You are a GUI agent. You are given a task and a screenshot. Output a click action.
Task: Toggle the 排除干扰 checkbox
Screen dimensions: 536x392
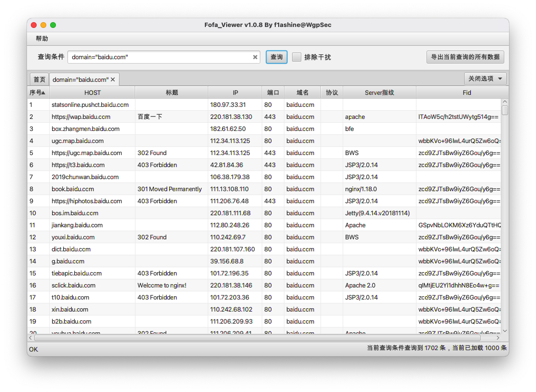click(297, 57)
